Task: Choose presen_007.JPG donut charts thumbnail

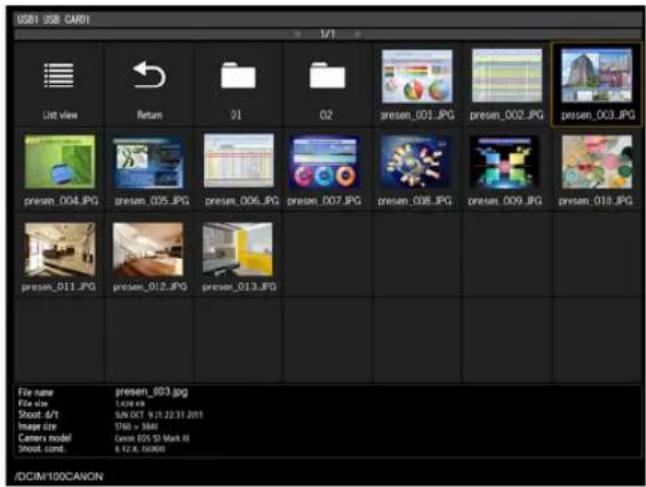Action: (x=325, y=162)
